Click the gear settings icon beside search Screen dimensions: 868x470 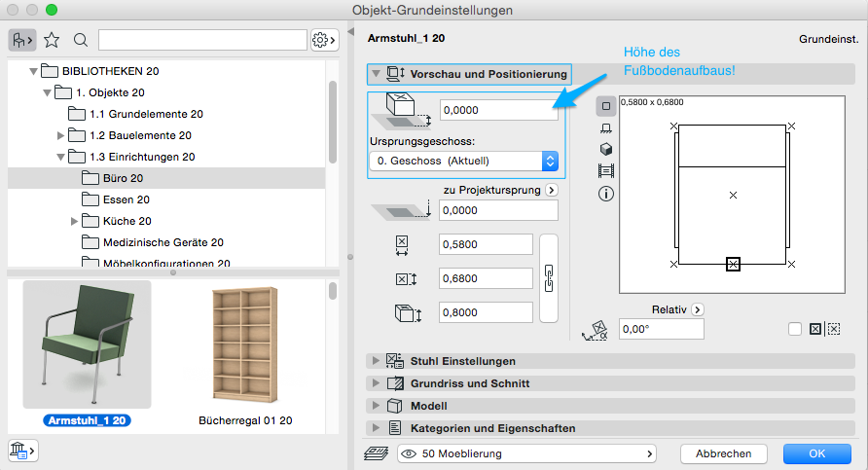pos(323,40)
